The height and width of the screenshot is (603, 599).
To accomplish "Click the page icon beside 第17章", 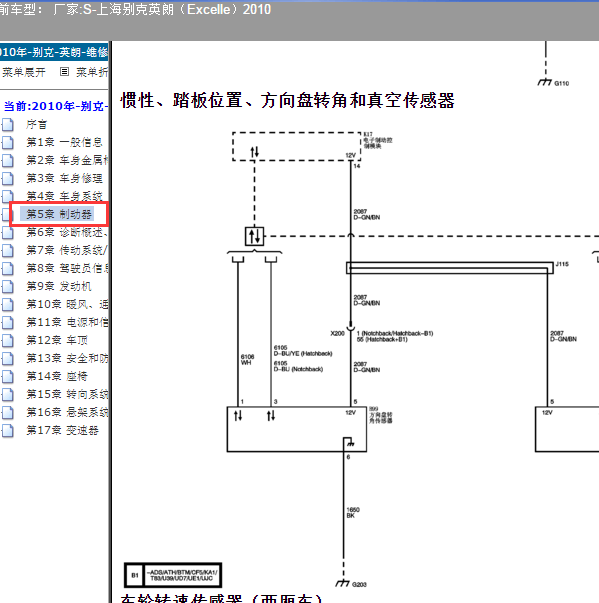I will pyautogui.click(x=7, y=431).
